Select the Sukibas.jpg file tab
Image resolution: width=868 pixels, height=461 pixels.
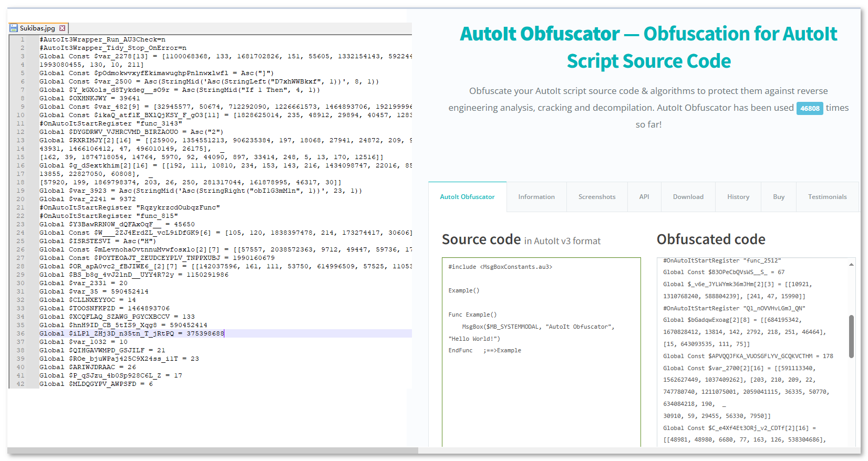(x=37, y=28)
